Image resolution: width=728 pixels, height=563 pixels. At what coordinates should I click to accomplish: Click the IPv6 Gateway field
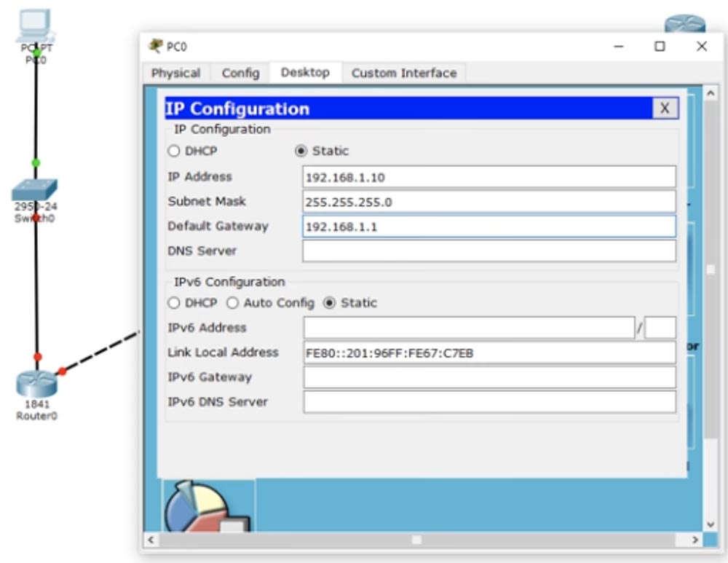490,377
